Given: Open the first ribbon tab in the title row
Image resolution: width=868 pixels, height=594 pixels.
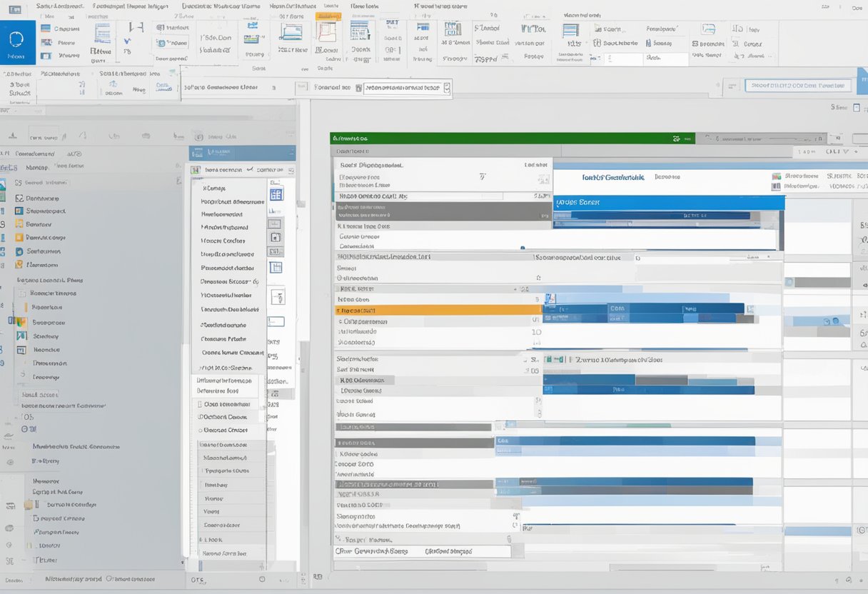Looking at the screenshot, I should pyautogui.click(x=61, y=6).
